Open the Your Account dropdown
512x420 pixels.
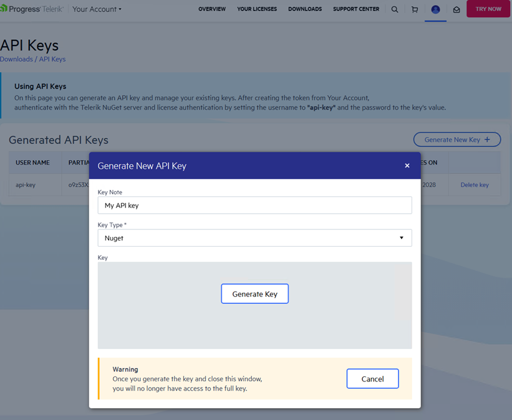pyautogui.click(x=97, y=9)
